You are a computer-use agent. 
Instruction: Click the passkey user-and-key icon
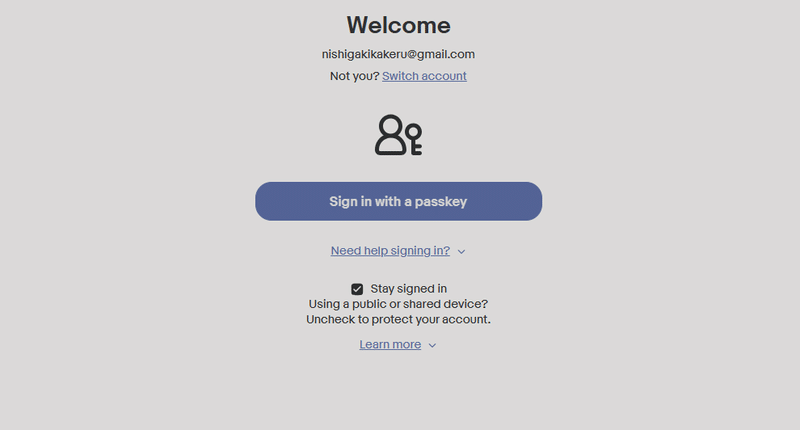[x=398, y=135]
